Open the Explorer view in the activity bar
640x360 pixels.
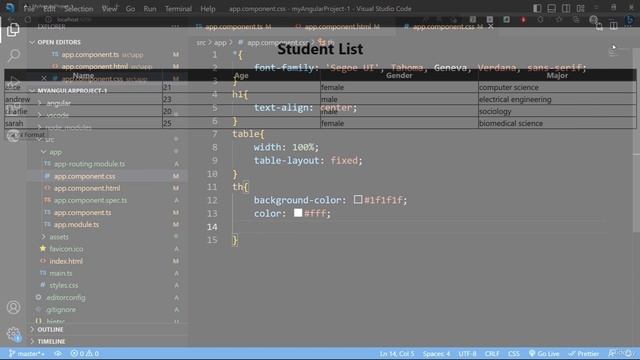[x=13, y=29]
